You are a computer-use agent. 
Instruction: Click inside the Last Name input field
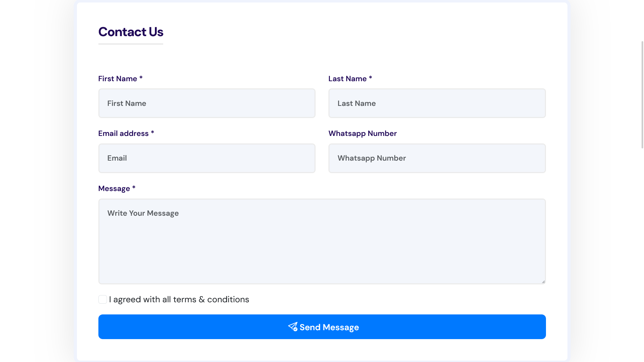click(436, 103)
